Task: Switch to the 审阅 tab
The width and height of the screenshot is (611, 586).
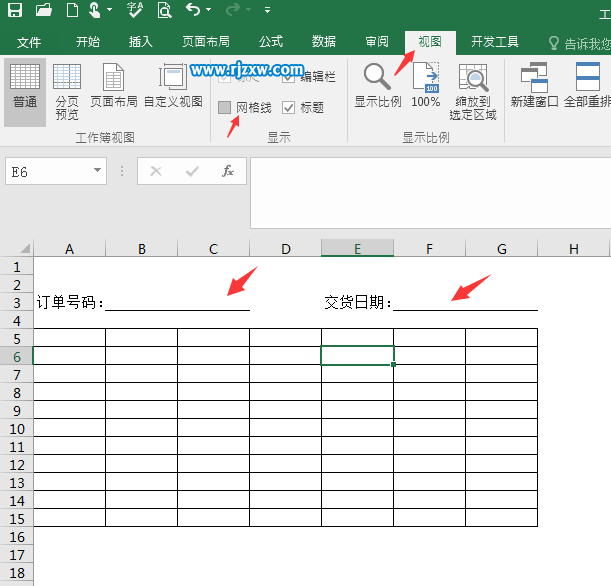Action: [377, 42]
